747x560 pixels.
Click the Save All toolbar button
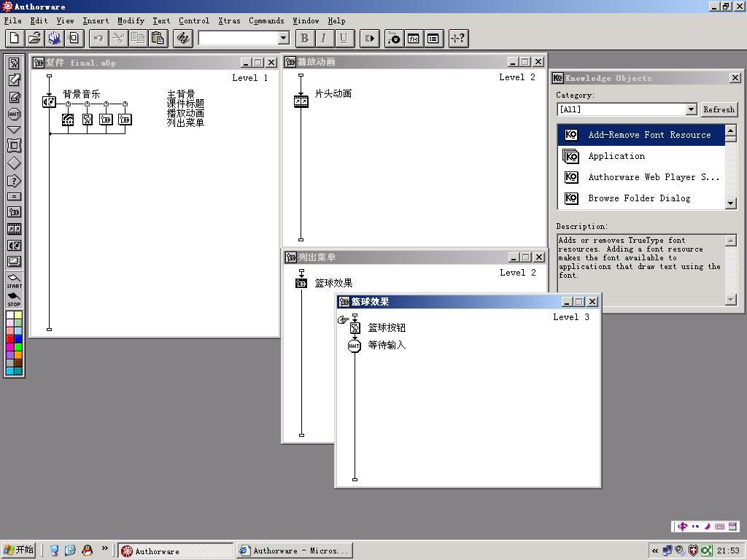(x=54, y=38)
